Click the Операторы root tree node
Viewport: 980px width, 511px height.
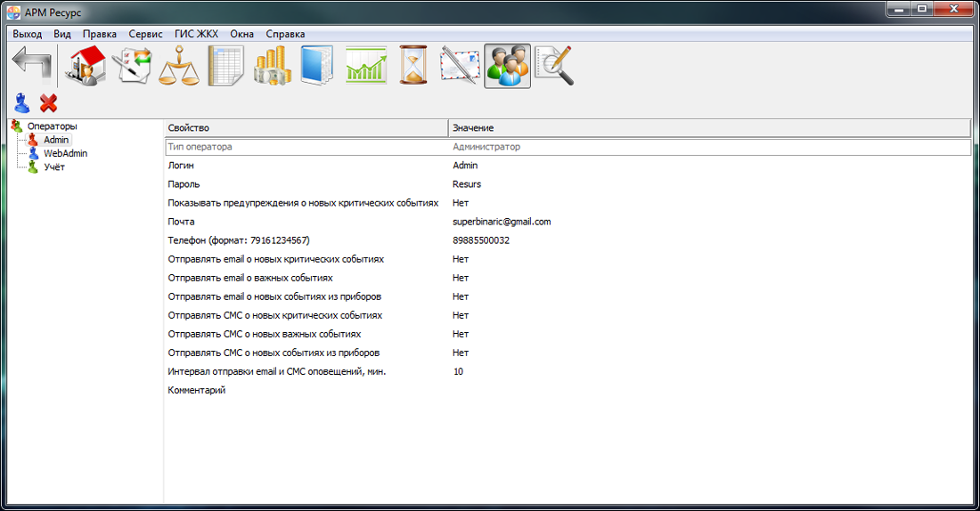[52, 126]
